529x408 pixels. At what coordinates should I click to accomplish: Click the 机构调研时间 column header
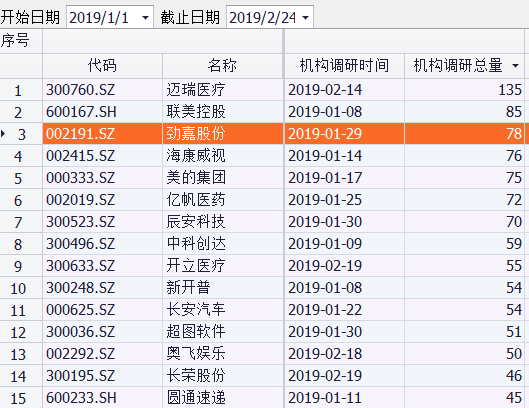click(344, 65)
